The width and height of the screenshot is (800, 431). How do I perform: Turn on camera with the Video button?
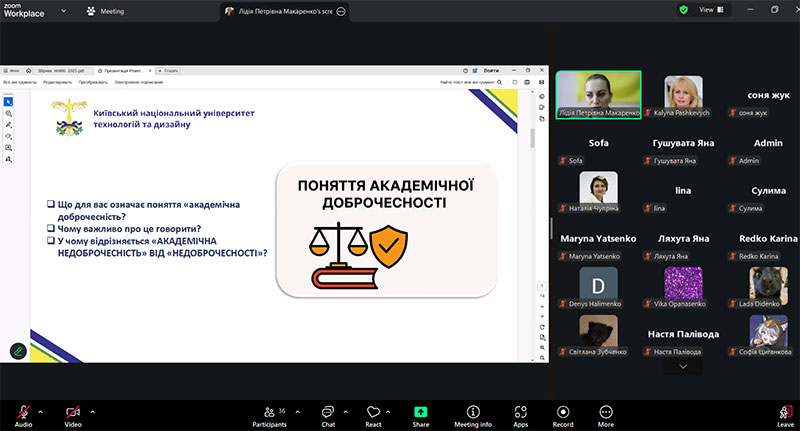(x=72, y=413)
